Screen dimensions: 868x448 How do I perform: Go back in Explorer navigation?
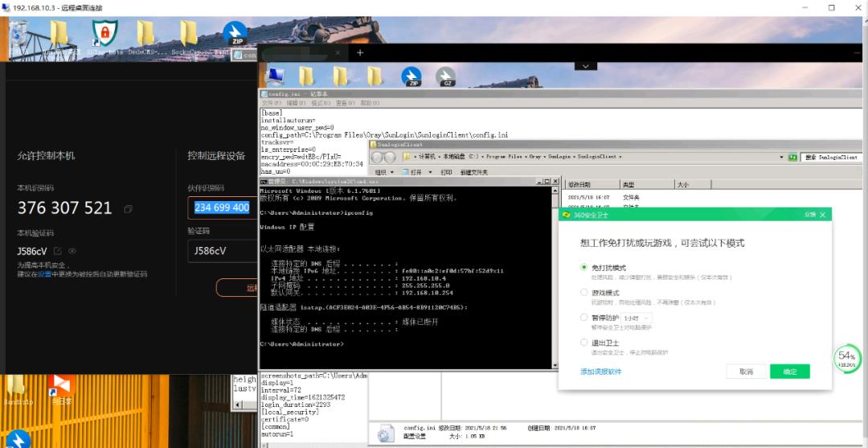[x=376, y=158]
